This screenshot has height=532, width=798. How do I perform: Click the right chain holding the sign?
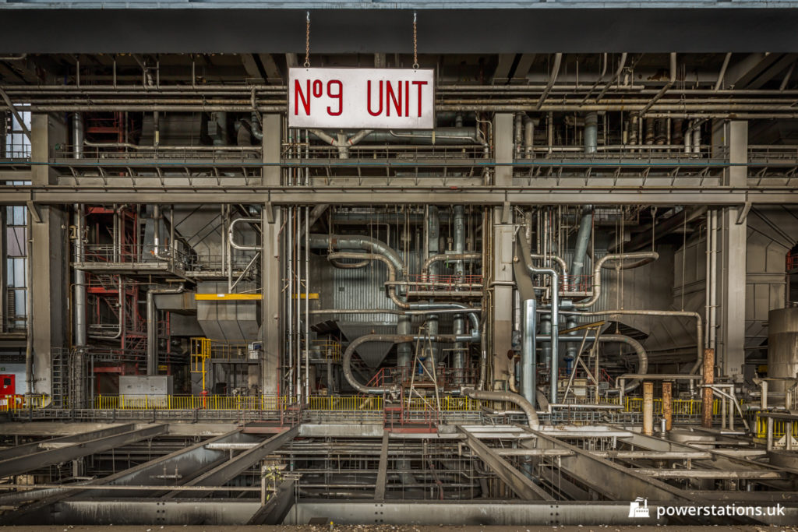point(415,41)
